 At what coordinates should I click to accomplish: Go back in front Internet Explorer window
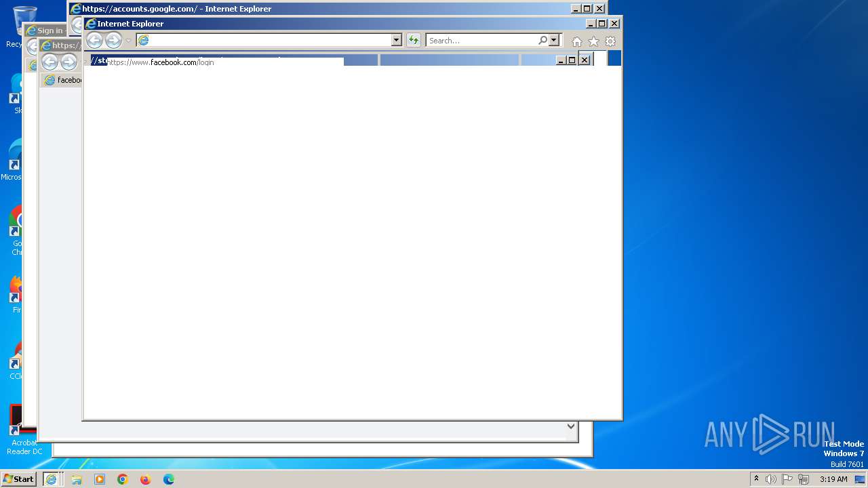click(x=94, y=41)
